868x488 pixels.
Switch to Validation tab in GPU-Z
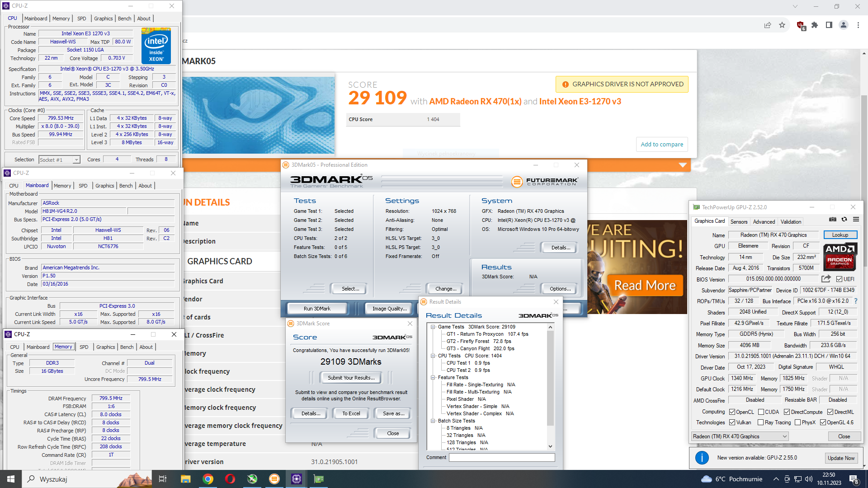pyautogui.click(x=791, y=221)
